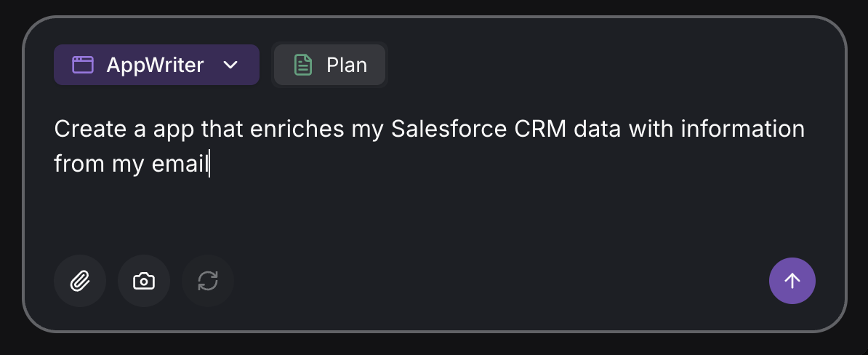Open the AppWriter agent dropdown
Viewport: 868px width, 355px height.
pyautogui.click(x=156, y=65)
